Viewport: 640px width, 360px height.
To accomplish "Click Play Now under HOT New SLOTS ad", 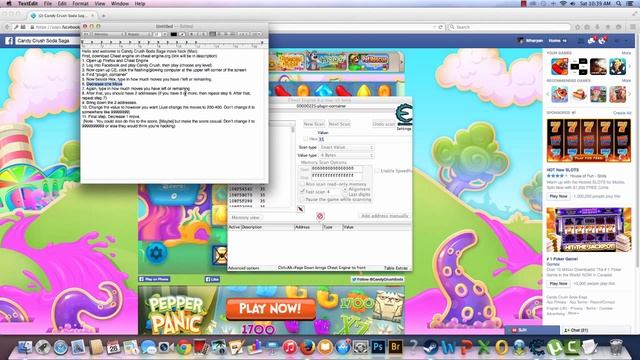I will click(558, 196).
